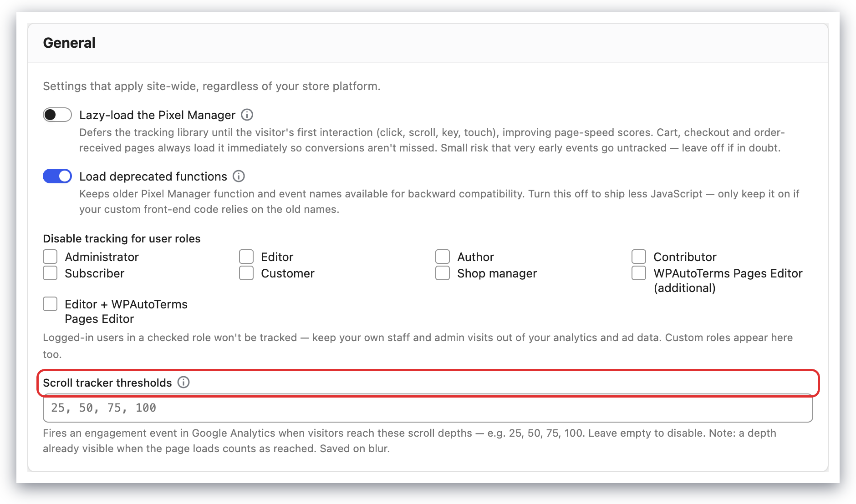
Task: Tick Editor + WPAutoTerms Pages Editor checkbox
Action: pyautogui.click(x=50, y=304)
